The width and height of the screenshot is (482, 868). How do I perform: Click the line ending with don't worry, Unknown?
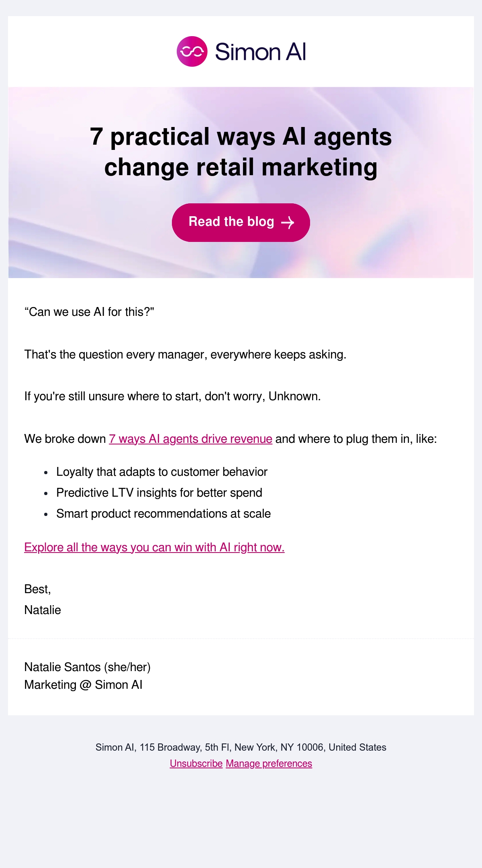pos(173,396)
